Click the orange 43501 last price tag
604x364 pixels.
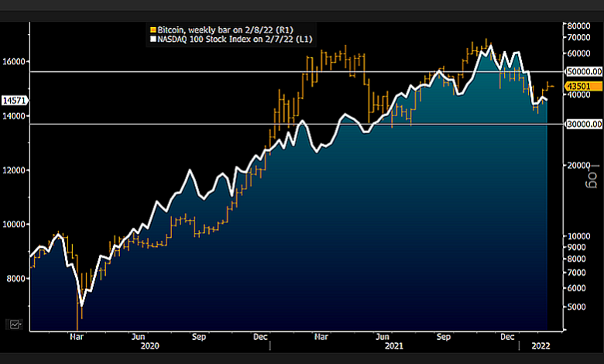579,86
